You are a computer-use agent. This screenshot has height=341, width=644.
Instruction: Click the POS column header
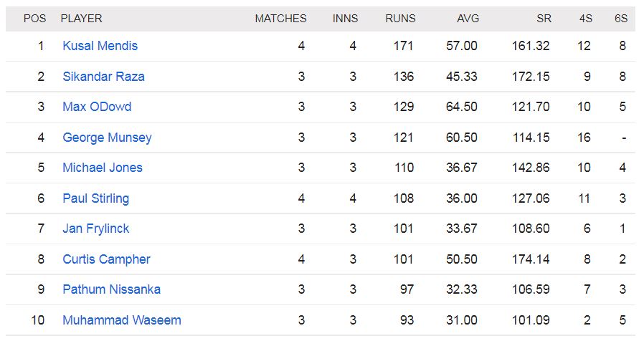[x=35, y=19]
